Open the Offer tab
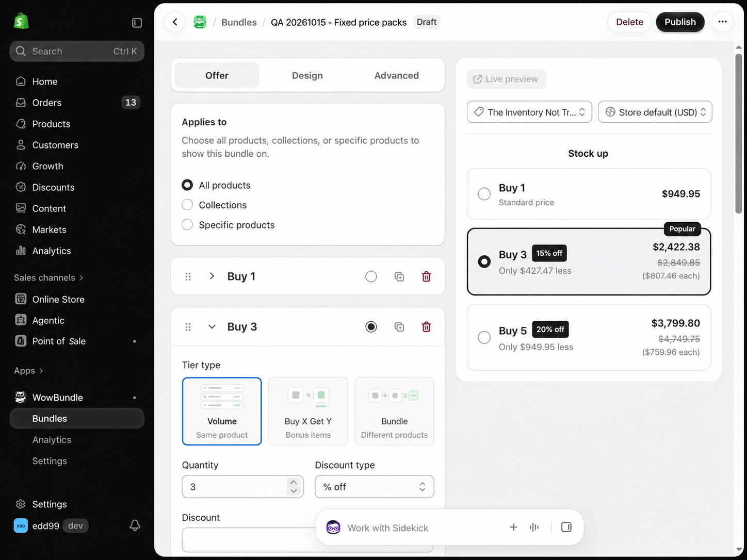The width and height of the screenshot is (747, 560). coord(217,75)
